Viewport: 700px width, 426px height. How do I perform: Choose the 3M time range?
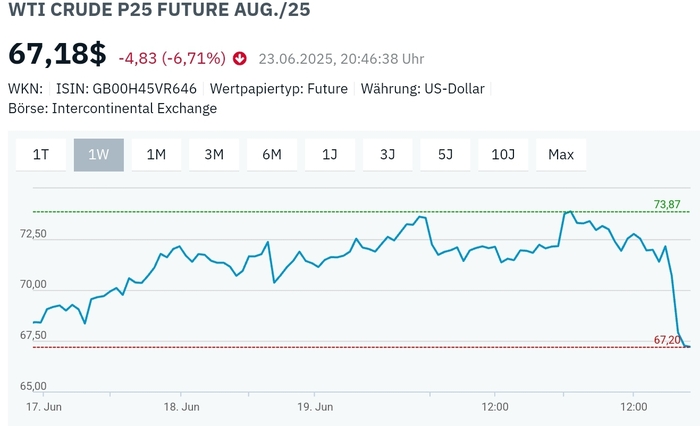coord(214,154)
